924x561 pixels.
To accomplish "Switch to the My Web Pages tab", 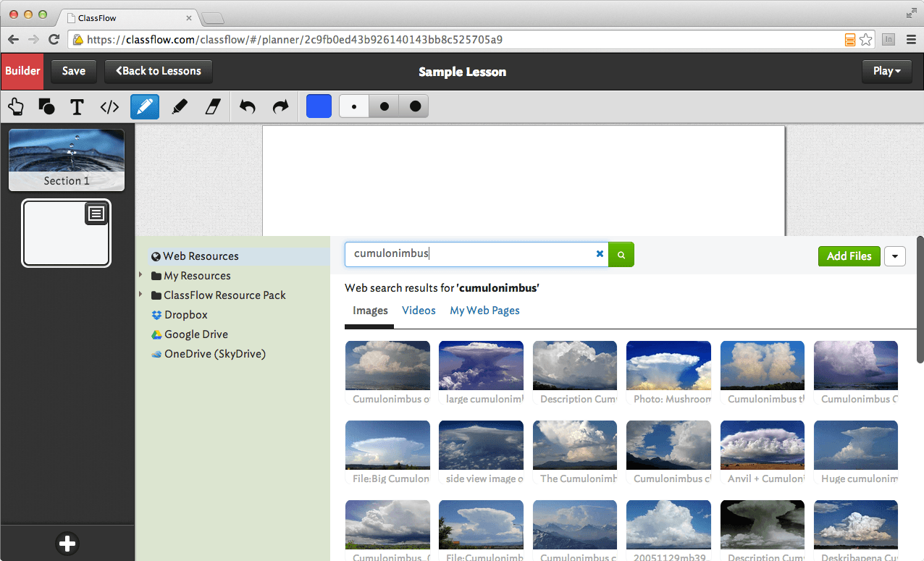I will point(484,311).
